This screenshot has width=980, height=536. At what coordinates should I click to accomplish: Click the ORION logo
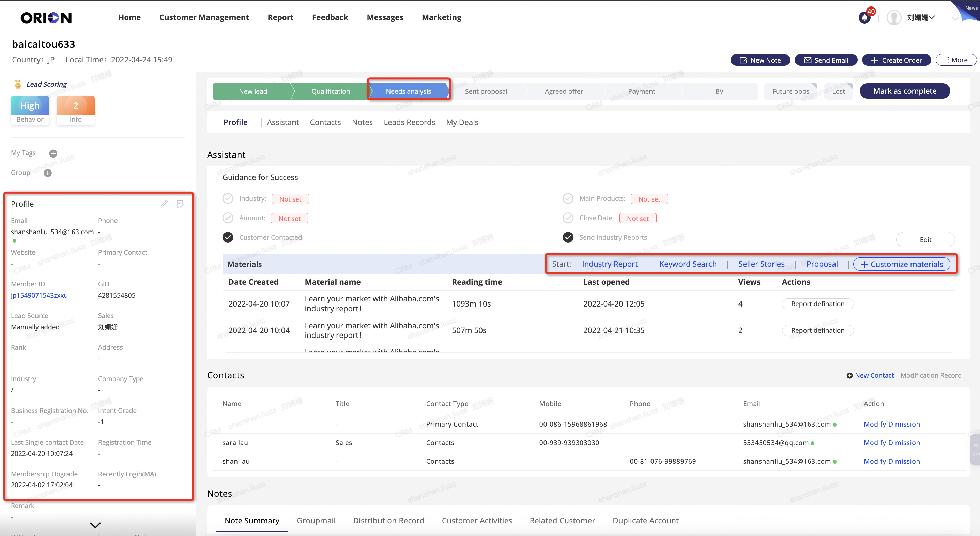[x=46, y=17]
